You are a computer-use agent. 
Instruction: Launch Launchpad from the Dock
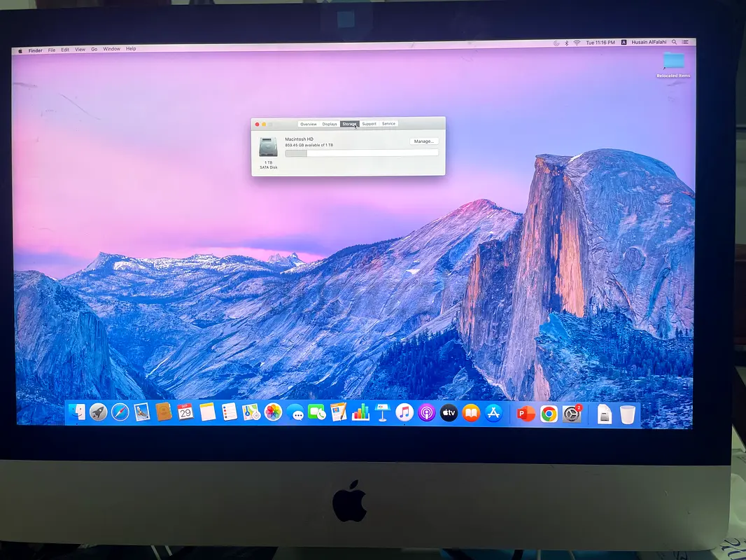tap(99, 412)
